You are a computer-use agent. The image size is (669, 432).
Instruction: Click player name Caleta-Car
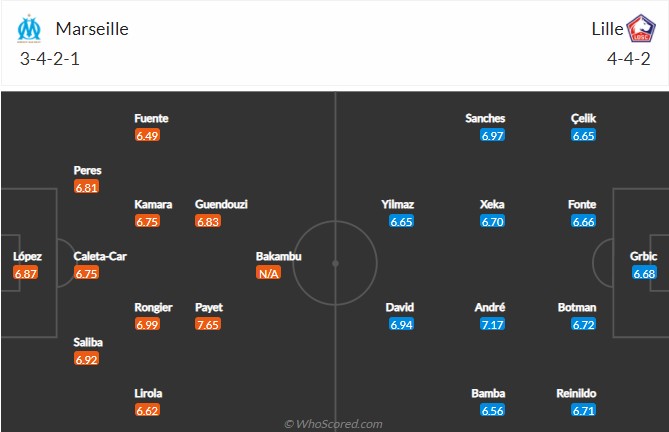pos(100,256)
